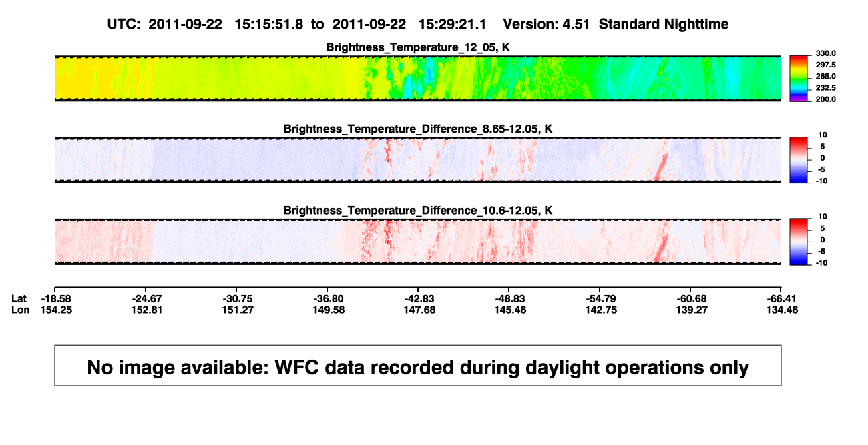Click the Lat axis label

(20, 298)
